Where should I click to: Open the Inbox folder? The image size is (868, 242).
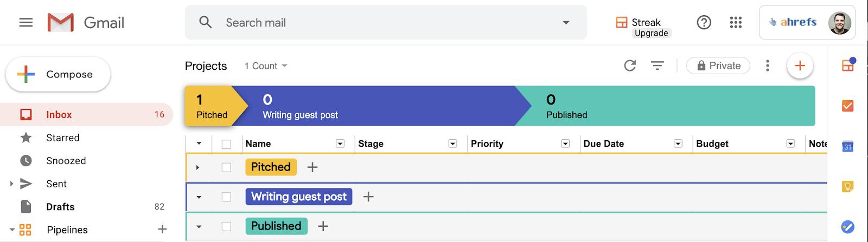(59, 115)
